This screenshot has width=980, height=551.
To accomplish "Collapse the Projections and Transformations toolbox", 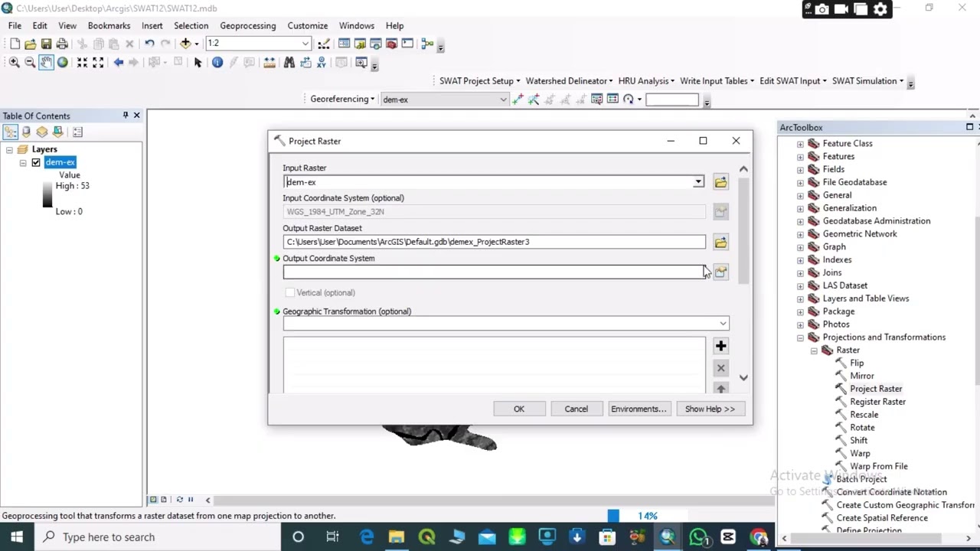I will pyautogui.click(x=800, y=337).
